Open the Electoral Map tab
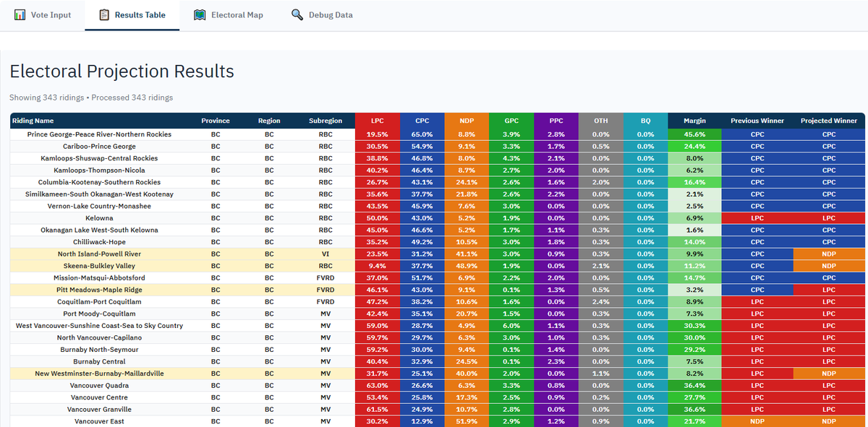Image resolution: width=868 pixels, height=427 pixels. [x=229, y=15]
